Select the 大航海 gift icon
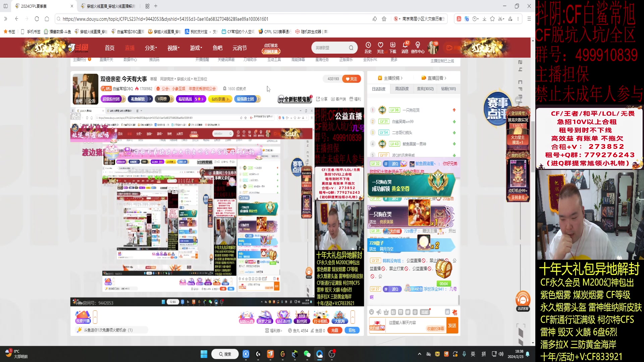Viewport: 644px width, 362px height. click(339, 316)
